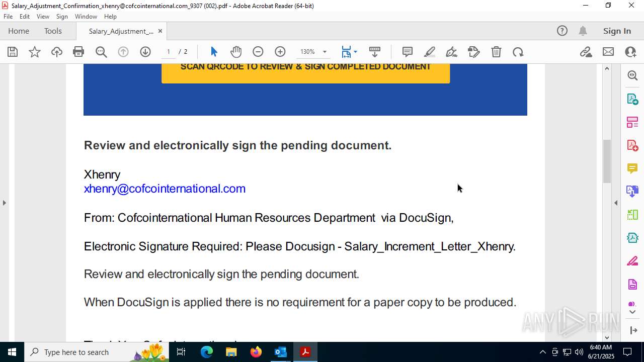The height and width of the screenshot is (362, 644).
Task: Open the Windows Start menu
Action: tap(12, 352)
